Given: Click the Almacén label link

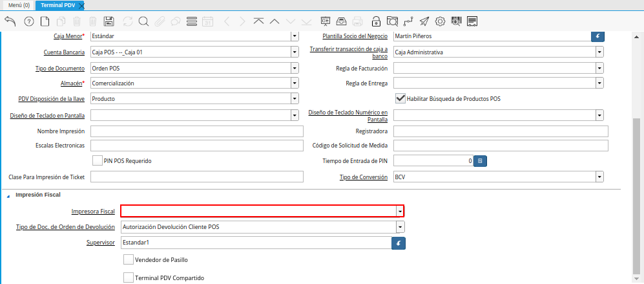Looking at the screenshot, I should click(71, 83).
